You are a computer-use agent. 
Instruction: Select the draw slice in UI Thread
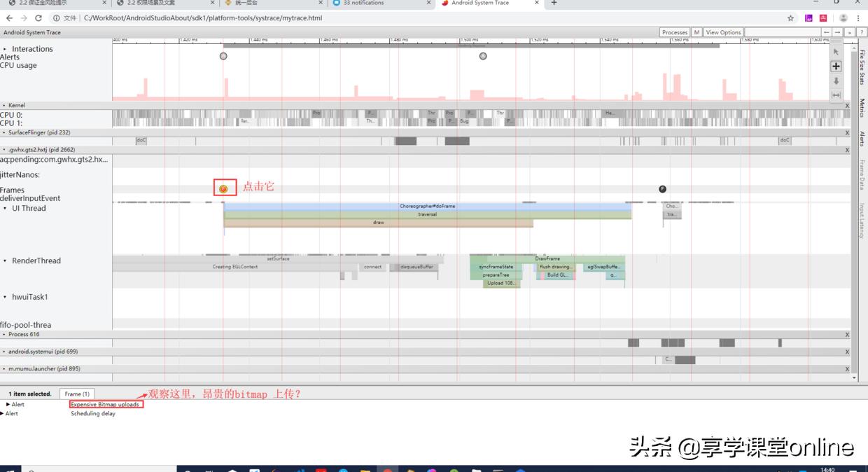click(378, 223)
